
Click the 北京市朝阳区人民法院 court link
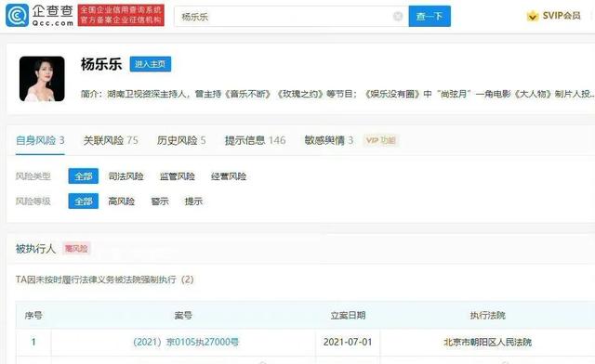pos(487,342)
